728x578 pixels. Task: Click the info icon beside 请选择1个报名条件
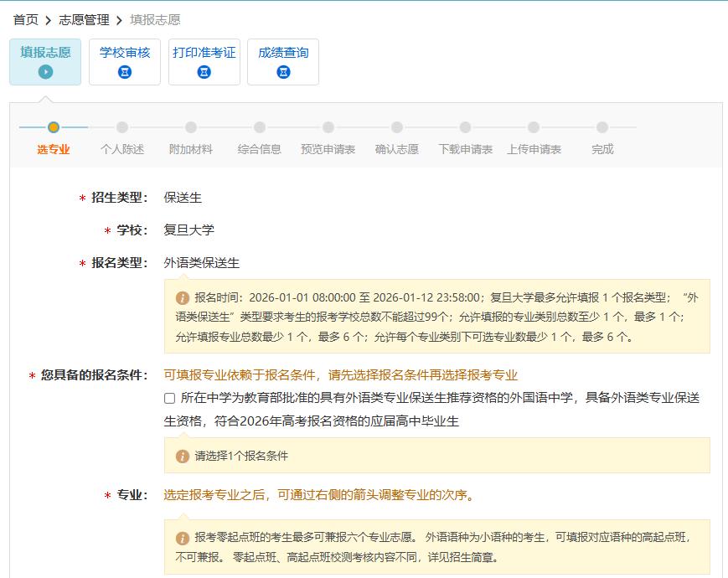(183, 456)
